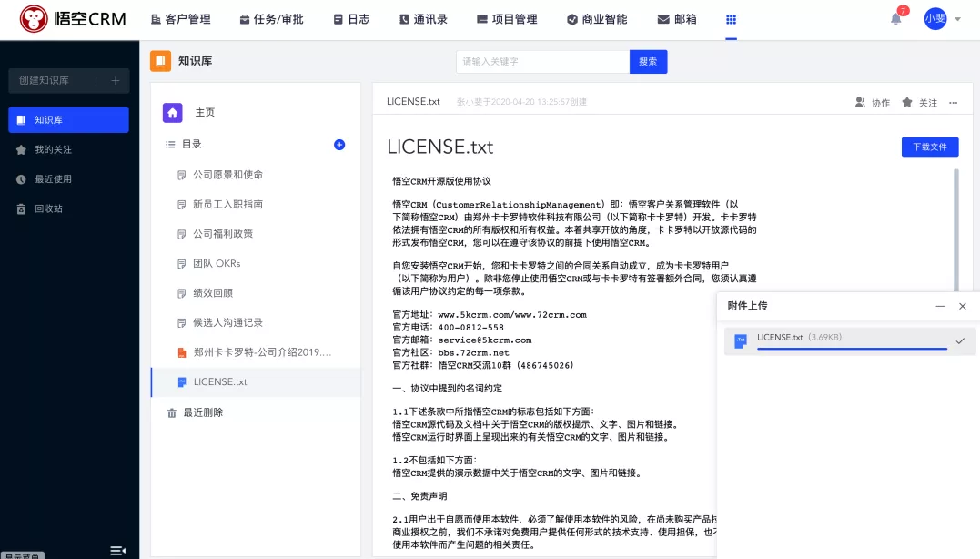The image size is (980, 559).
Task: Click the 搜索 button
Action: (648, 61)
